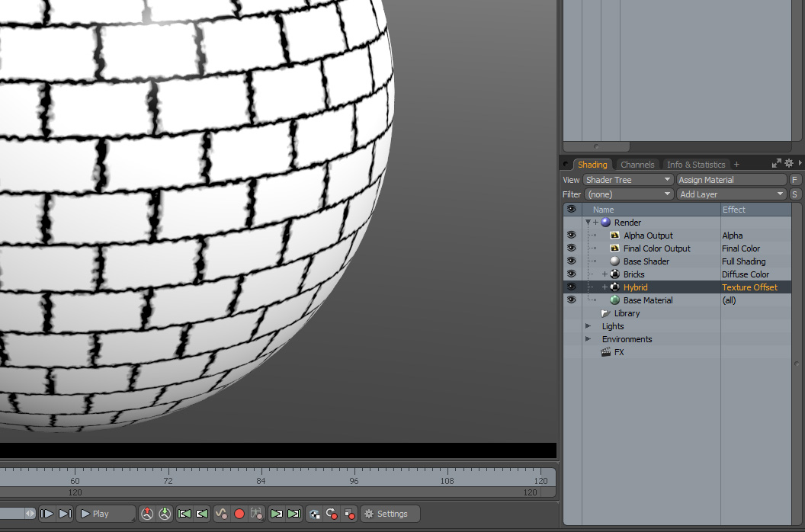Click the F button beside Assign Material
The width and height of the screenshot is (805, 532).
point(795,180)
